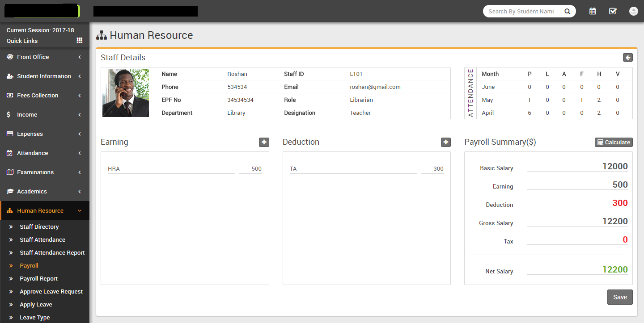Viewport: 644px width, 323px height.
Task: Click the staff photo thumbnail
Action: click(126, 93)
